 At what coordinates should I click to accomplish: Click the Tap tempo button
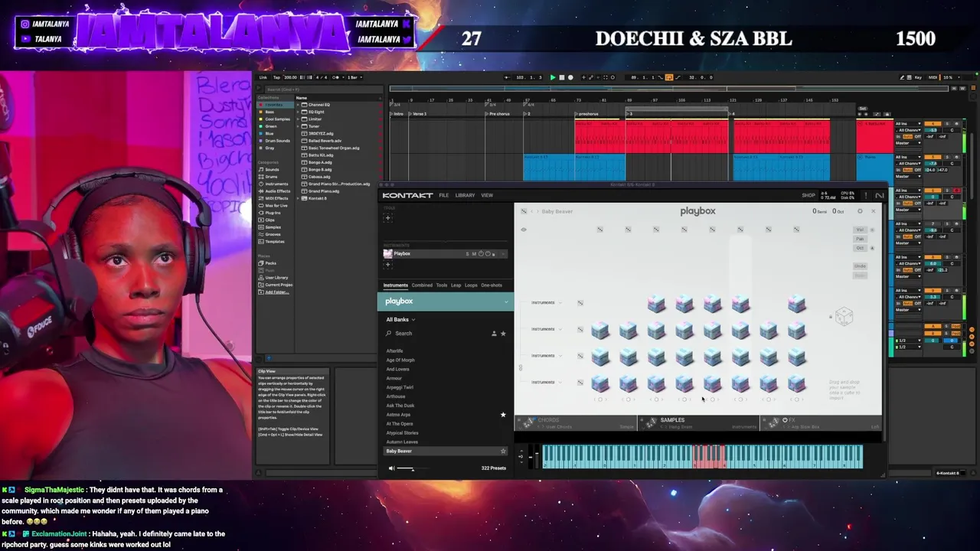(x=276, y=77)
